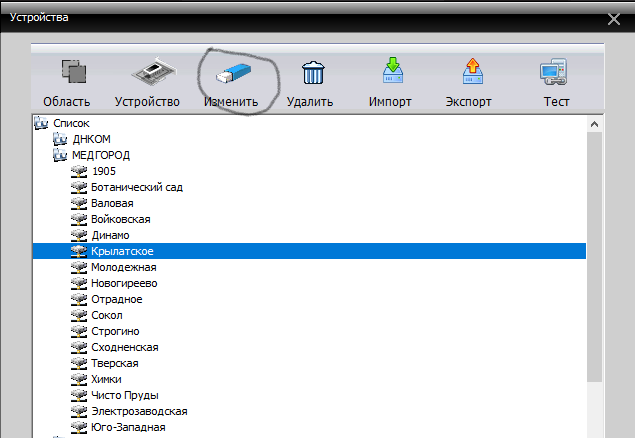Click the Удалить trash bin icon
The image size is (635, 438).
313,72
